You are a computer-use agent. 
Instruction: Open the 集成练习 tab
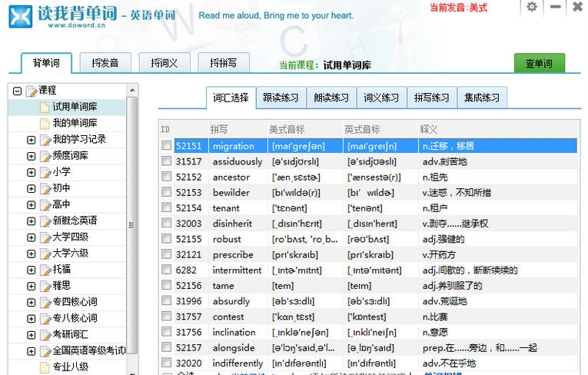[482, 98]
